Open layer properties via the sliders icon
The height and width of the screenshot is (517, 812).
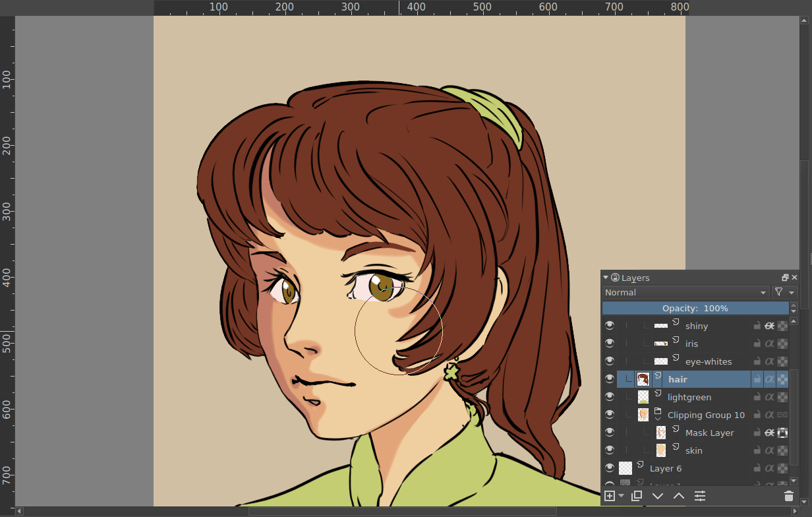(x=699, y=496)
